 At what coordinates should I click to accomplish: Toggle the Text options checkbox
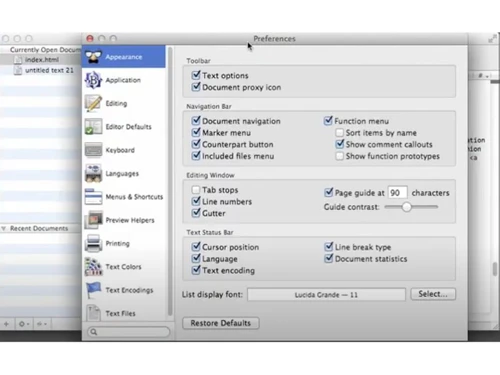click(196, 75)
